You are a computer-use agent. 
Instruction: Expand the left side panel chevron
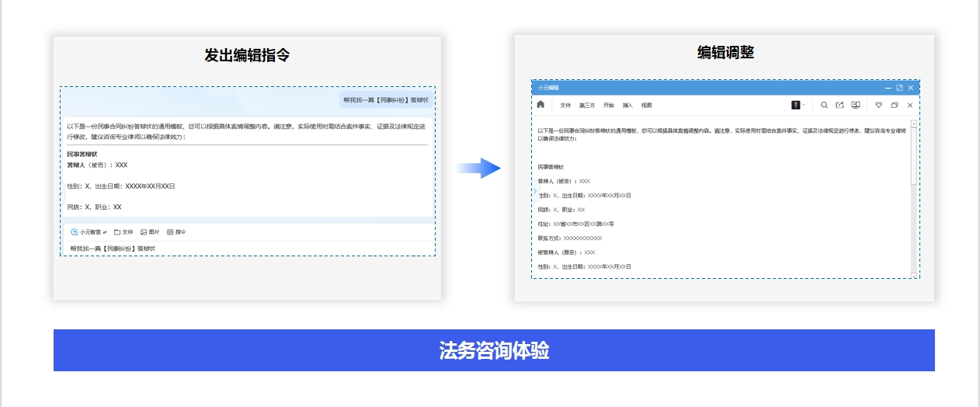point(535,190)
